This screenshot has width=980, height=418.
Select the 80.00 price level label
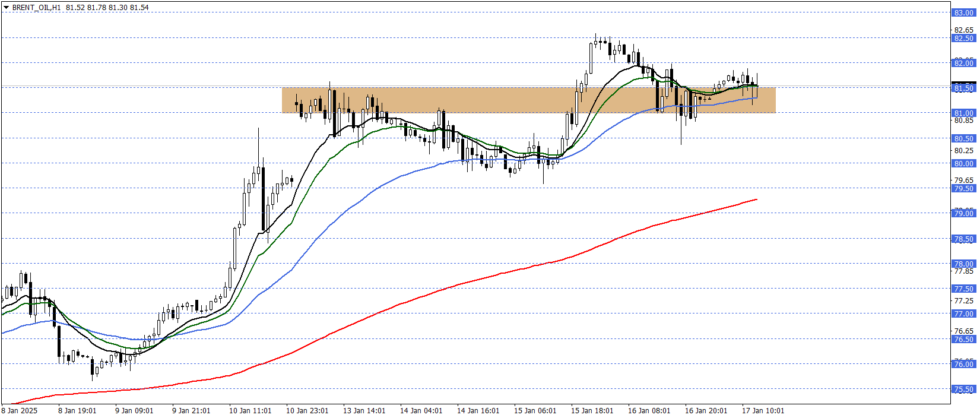(963, 164)
